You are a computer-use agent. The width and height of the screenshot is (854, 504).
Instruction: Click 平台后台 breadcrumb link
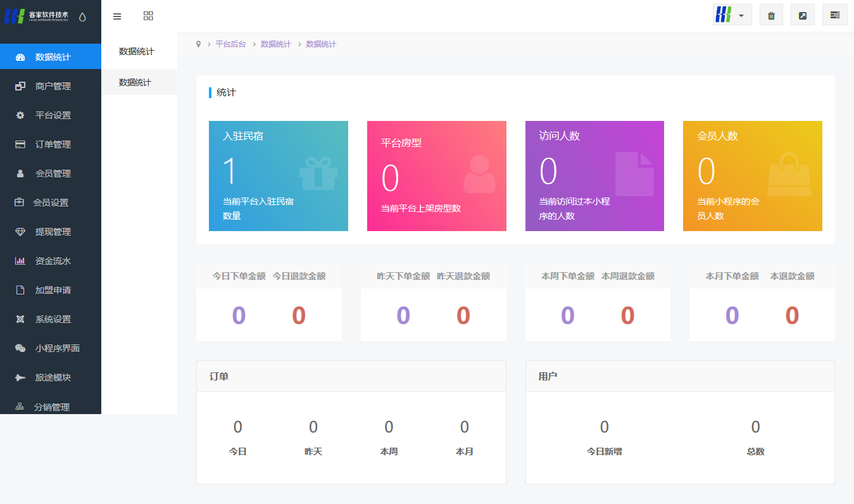pyautogui.click(x=230, y=44)
